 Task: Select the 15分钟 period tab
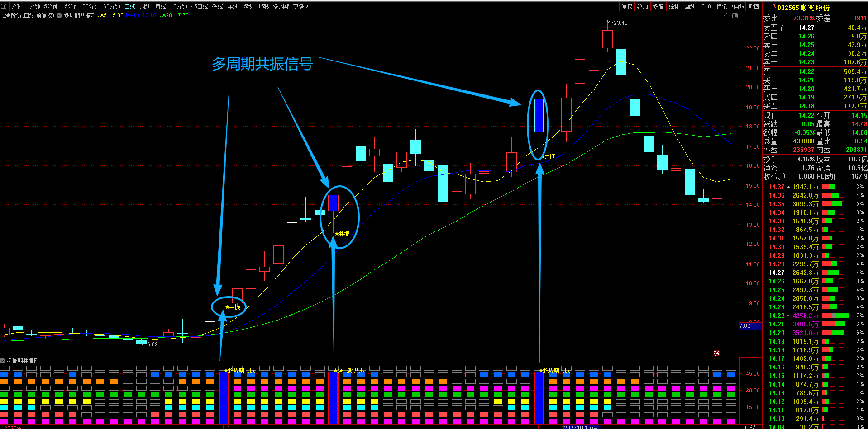[70, 6]
